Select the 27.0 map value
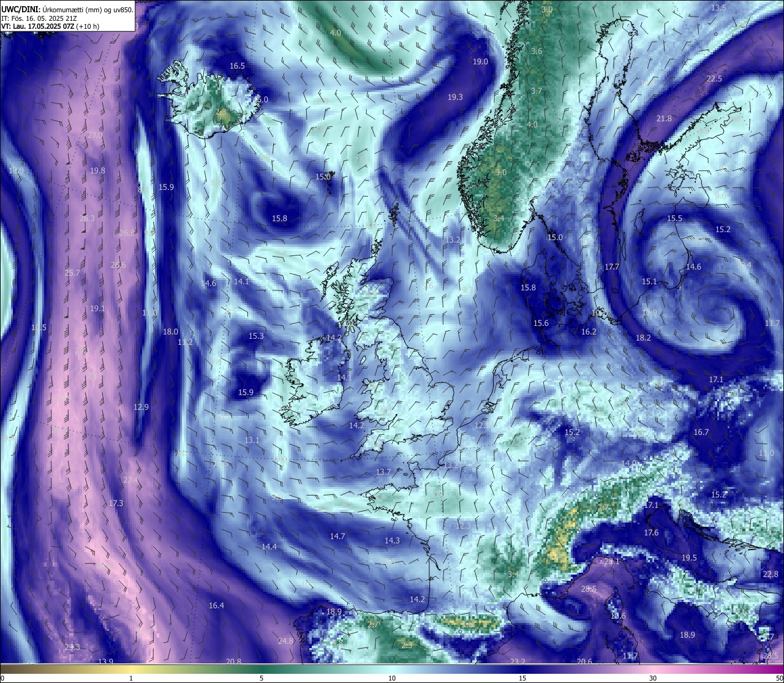This screenshot has width=784, height=683. click(95, 135)
